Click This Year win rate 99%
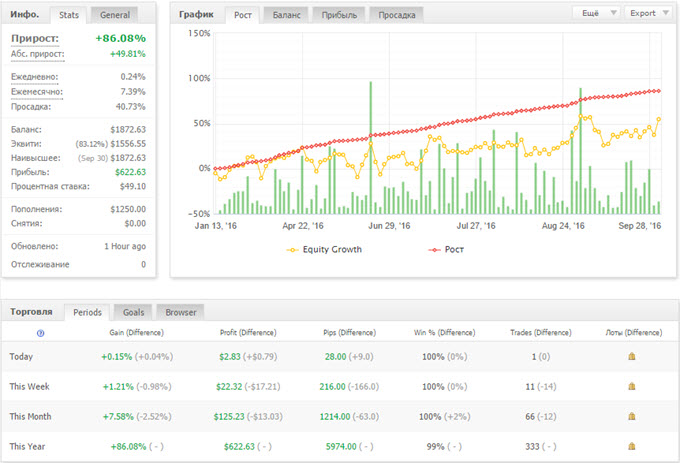680x463 pixels. point(435,446)
